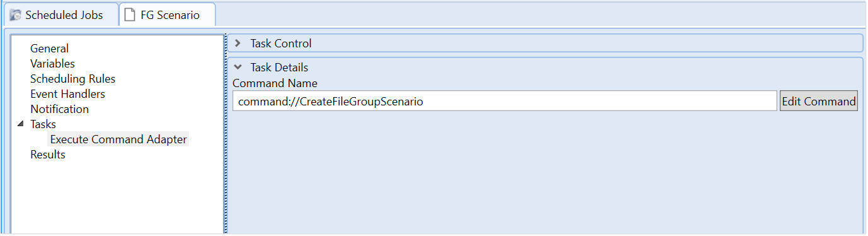This screenshot has height=236, width=868.
Task: Open Scheduling Rules in the tree
Action: coord(72,79)
